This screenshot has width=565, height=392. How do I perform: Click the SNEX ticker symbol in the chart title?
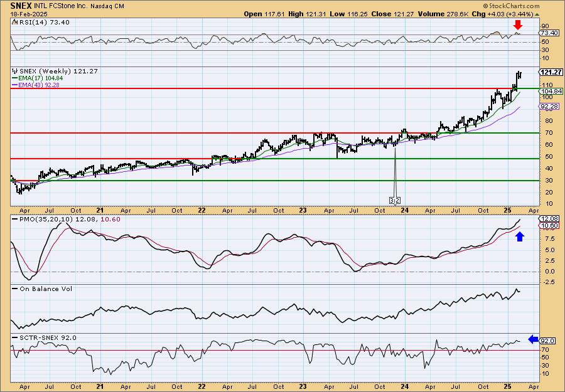(20, 6)
